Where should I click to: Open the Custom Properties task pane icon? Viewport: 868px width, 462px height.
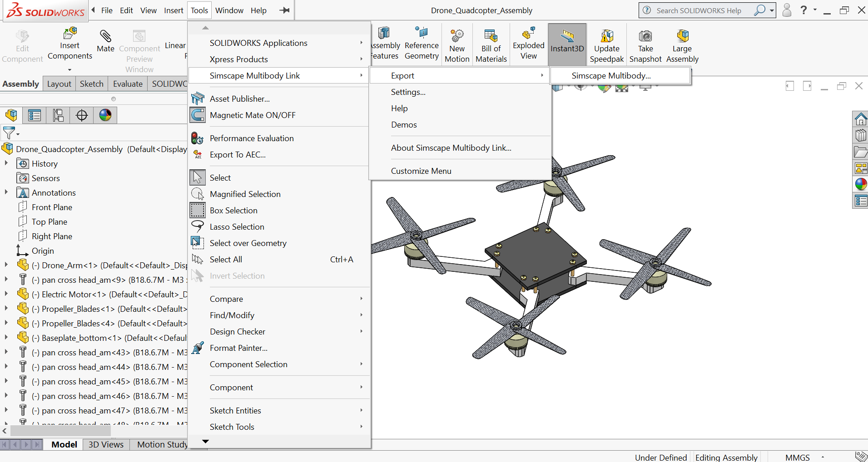(860, 200)
